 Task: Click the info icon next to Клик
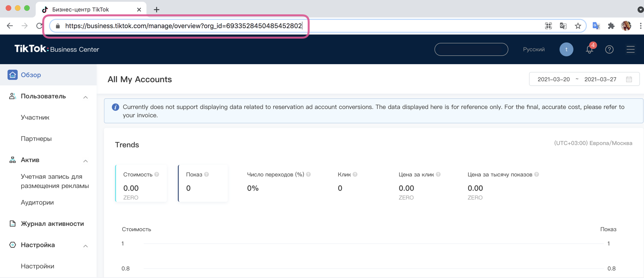coord(355,174)
